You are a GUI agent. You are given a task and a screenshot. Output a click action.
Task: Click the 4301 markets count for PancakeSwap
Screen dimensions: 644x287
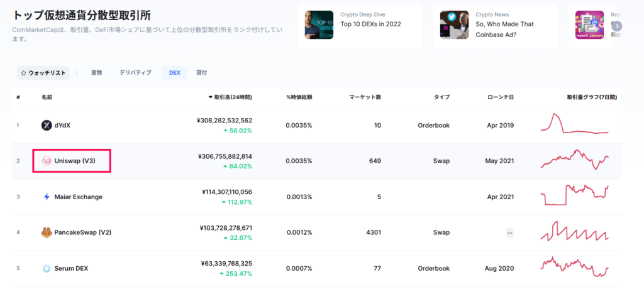[374, 232]
